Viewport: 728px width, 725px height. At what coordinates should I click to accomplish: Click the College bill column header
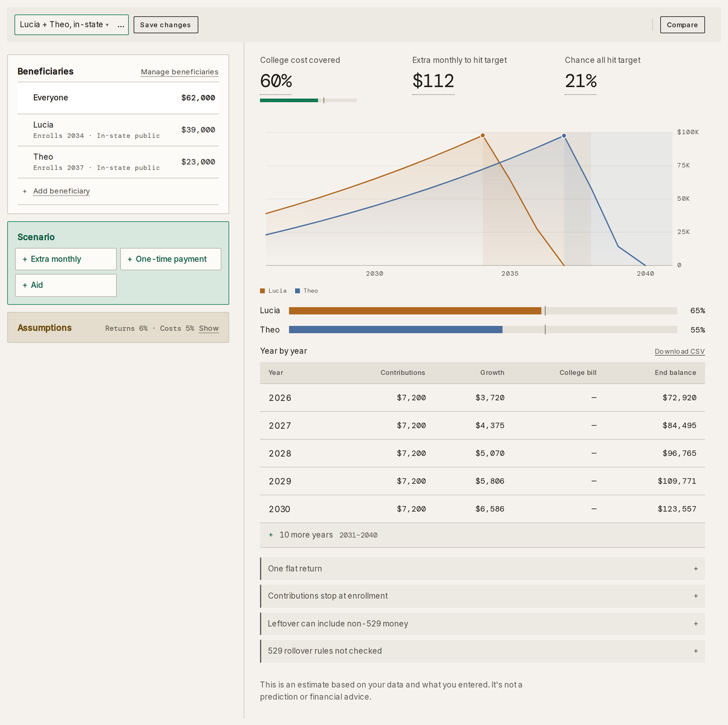(578, 373)
